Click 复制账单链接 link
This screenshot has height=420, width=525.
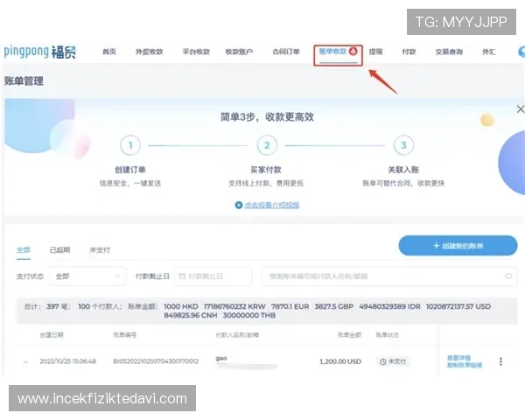point(465,365)
